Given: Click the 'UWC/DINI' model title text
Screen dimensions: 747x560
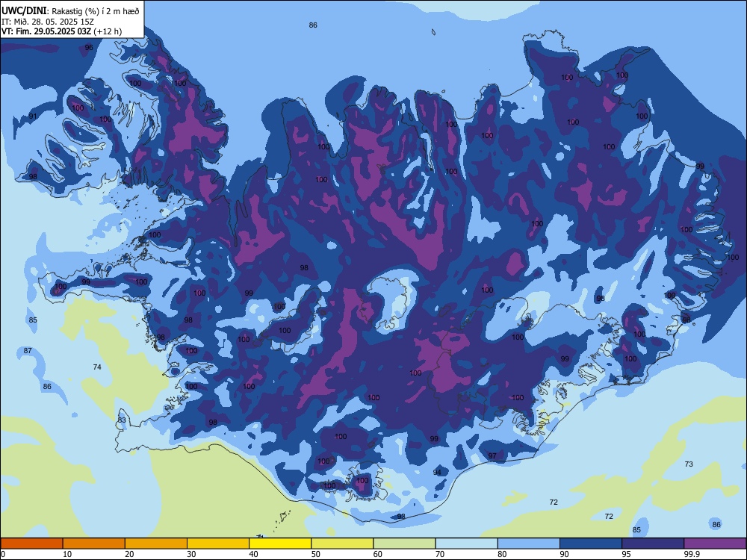Looking at the screenshot, I should click(25, 11).
